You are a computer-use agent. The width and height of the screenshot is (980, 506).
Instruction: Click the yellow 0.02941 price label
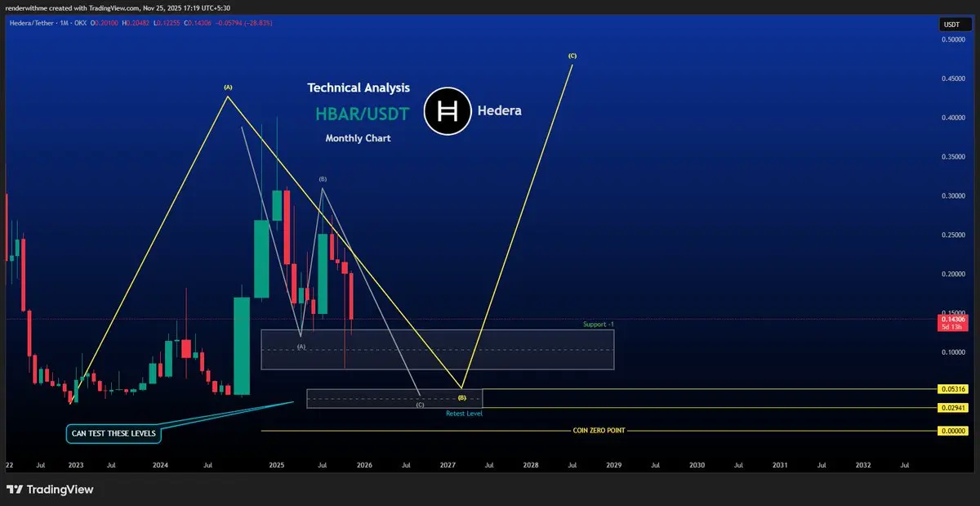tap(951, 407)
